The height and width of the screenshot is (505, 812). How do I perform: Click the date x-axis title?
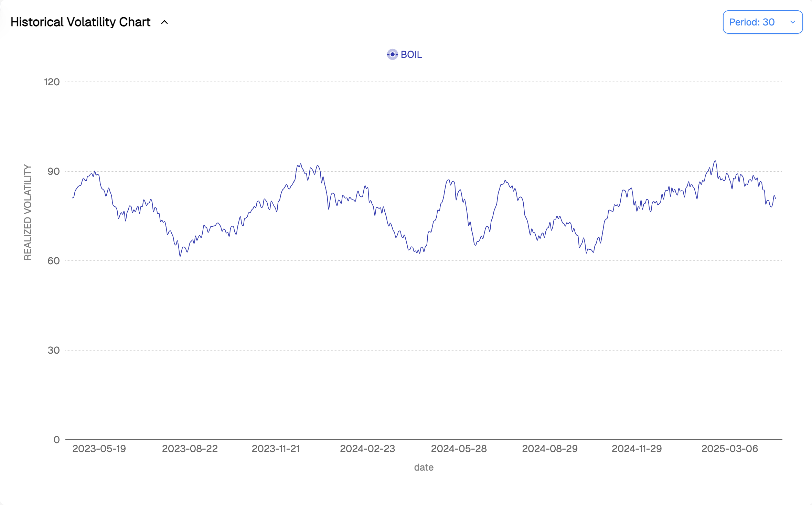tap(424, 467)
